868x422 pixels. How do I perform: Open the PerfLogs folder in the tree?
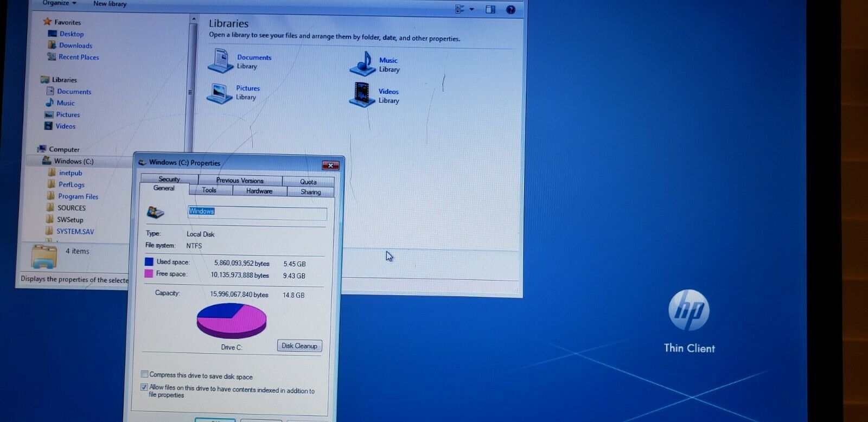[72, 184]
